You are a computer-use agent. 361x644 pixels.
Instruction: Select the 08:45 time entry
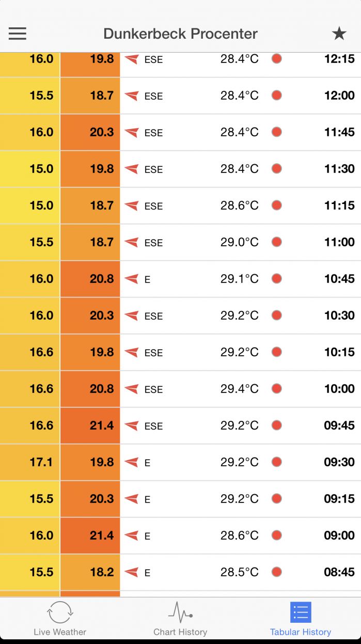tap(339, 572)
